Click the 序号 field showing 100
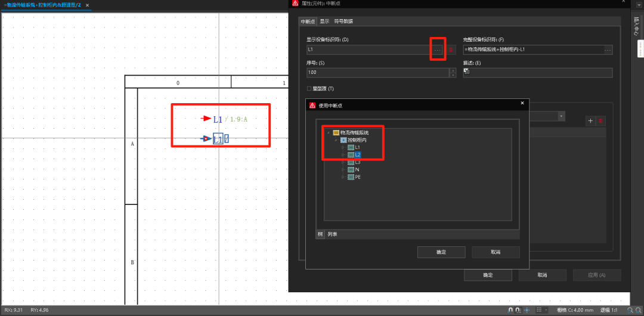The image size is (644, 316). pyautogui.click(x=378, y=72)
